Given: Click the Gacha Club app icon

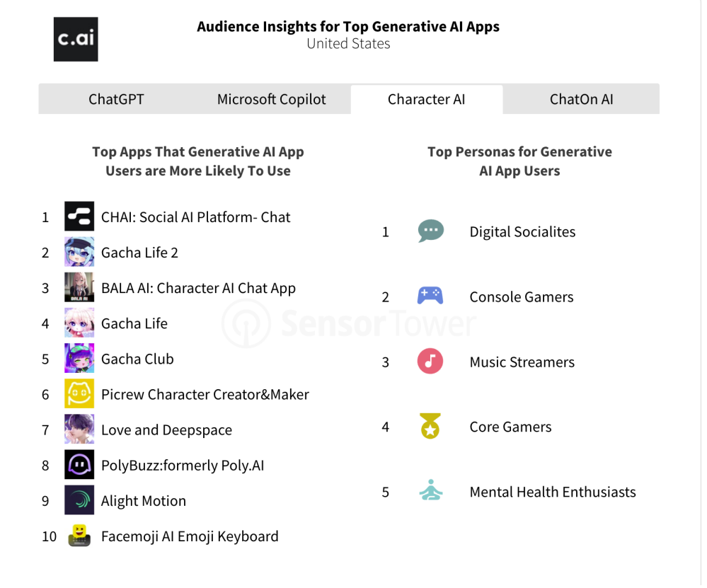Looking at the screenshot, I should (79, 358).
